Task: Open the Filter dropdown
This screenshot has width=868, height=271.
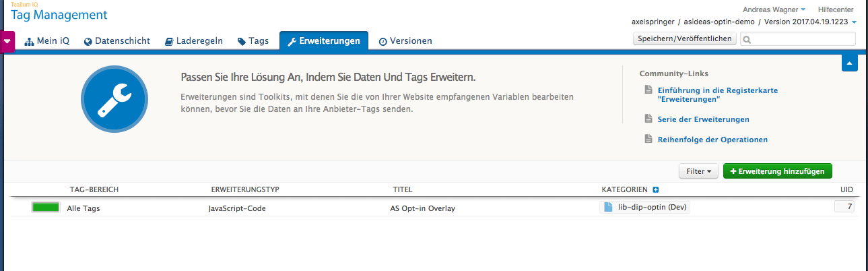Action: [699, 172]
